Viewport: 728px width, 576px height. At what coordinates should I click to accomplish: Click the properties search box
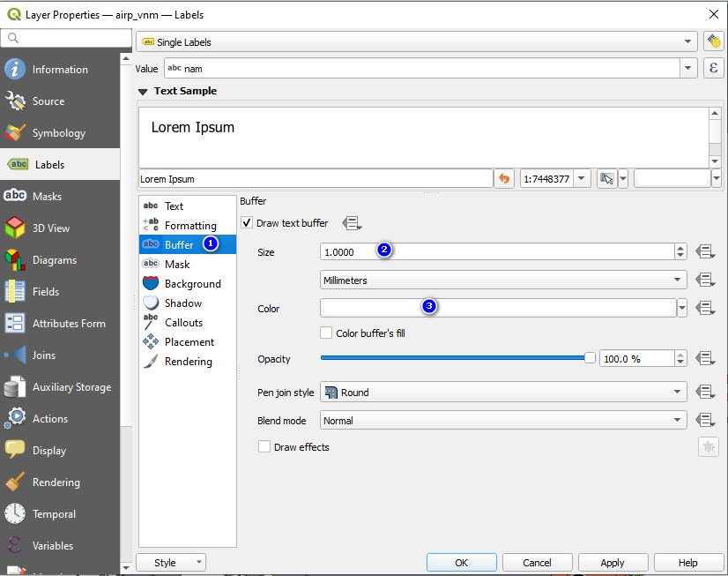pyautogui.click(x=66, y=38)
